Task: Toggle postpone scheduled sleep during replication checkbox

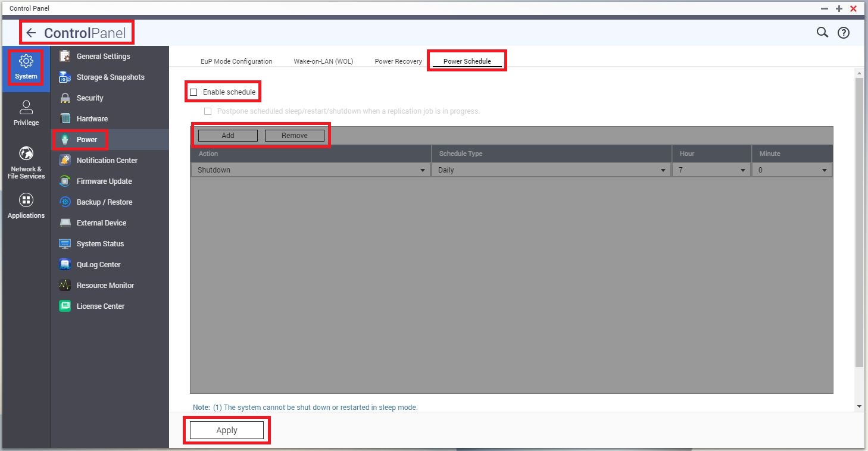Action: [208, 111]
